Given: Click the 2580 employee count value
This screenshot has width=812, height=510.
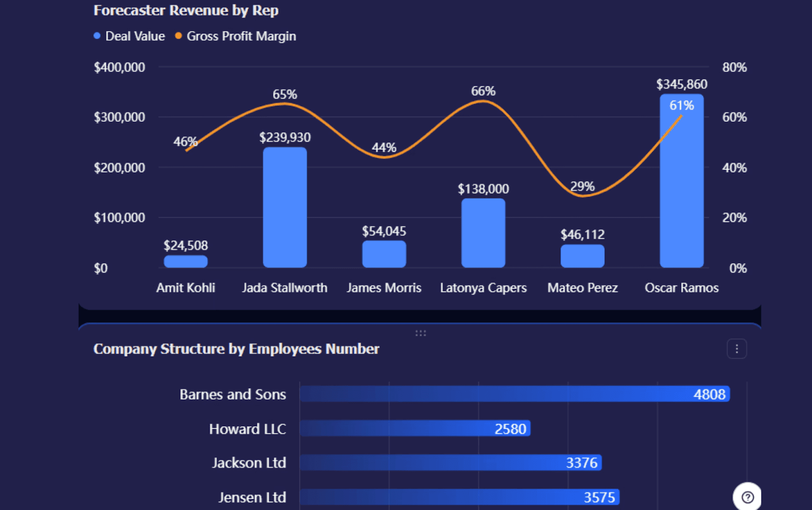Looking at the screenshot, I should (511, 429).
